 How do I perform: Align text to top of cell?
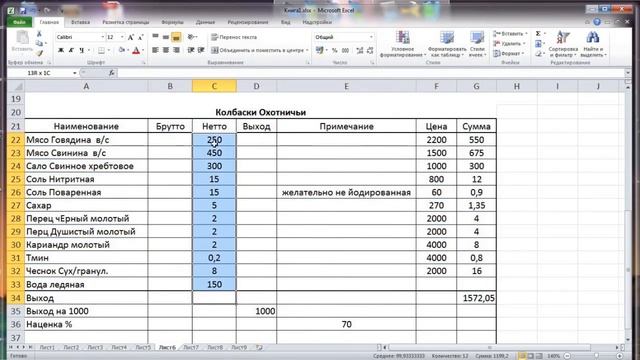click(x=156, y=37)
